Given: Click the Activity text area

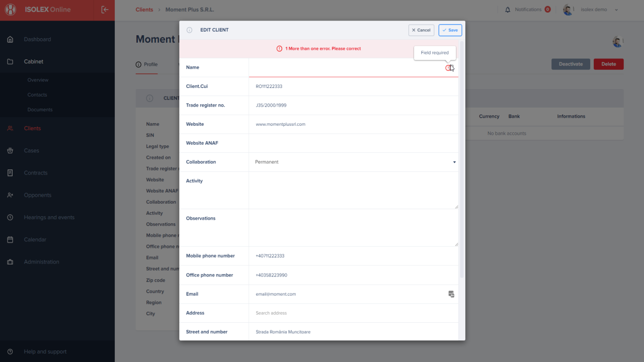Looking at the screenshot, I should pyautogui.click(x=354, y=191).
